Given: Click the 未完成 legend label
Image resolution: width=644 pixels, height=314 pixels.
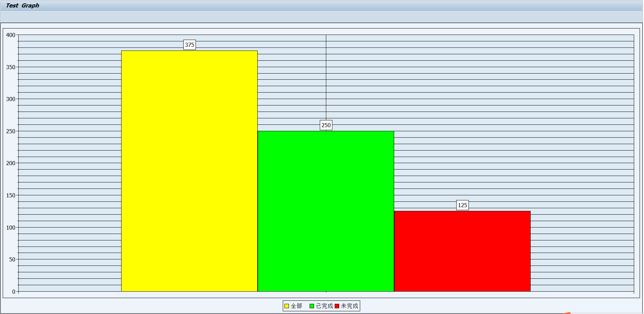Looking at the screenshot, I should pos(349,306).
